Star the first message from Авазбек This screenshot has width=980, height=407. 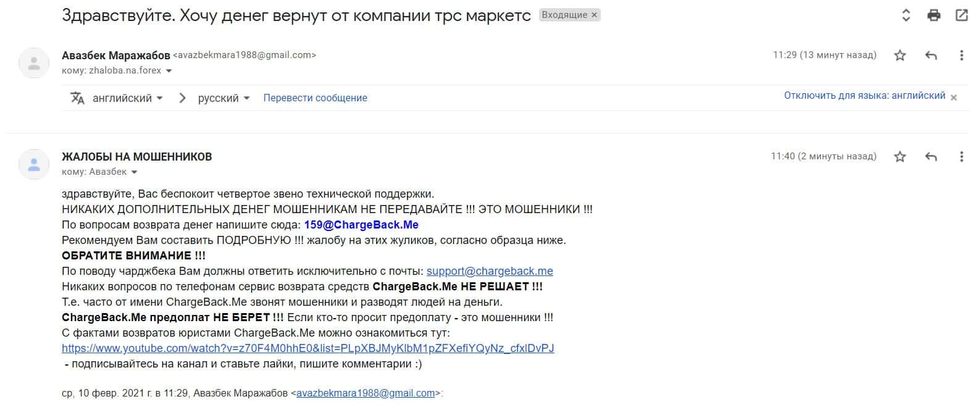[x=900, y=56]
